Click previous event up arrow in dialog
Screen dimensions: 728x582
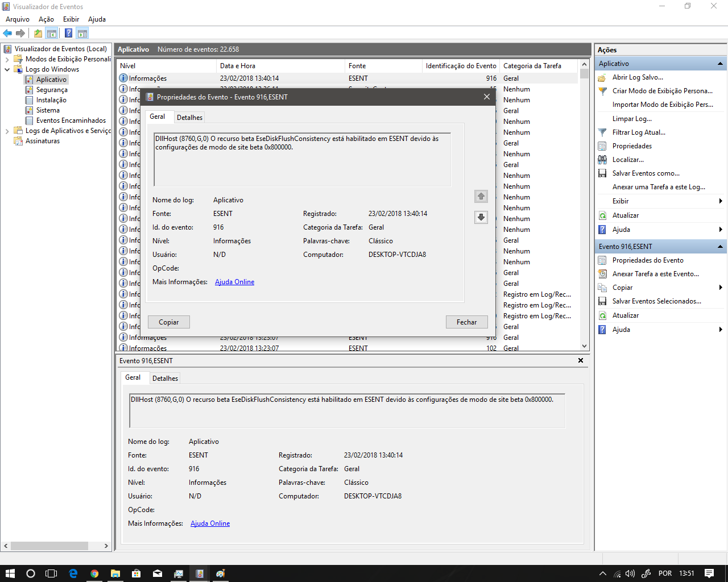point(481,196)
